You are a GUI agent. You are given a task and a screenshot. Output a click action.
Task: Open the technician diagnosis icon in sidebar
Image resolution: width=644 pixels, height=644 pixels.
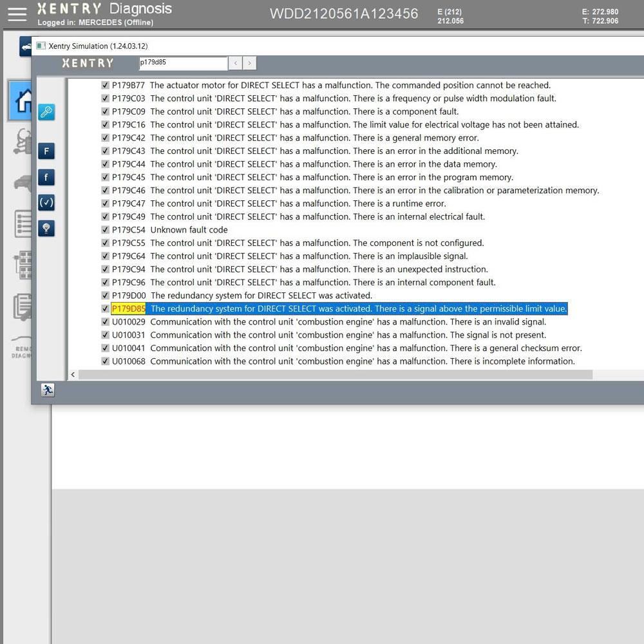[x=23, y=142]
